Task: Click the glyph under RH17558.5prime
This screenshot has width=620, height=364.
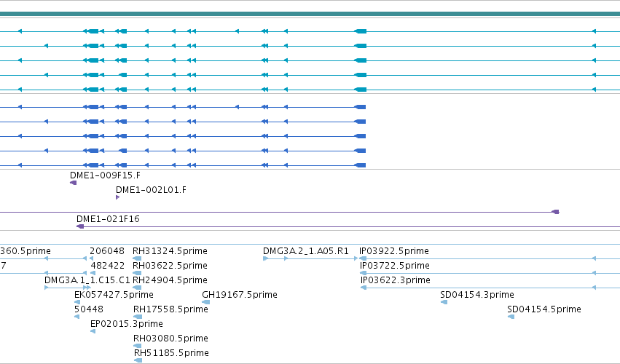Action: click(x=138, y=317)
